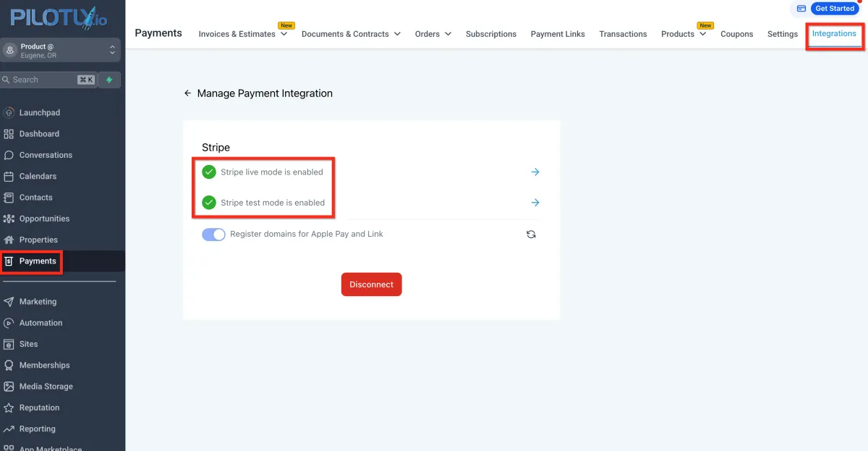Click the red Disconnect button
868x451 pixels.
[371, 284]
